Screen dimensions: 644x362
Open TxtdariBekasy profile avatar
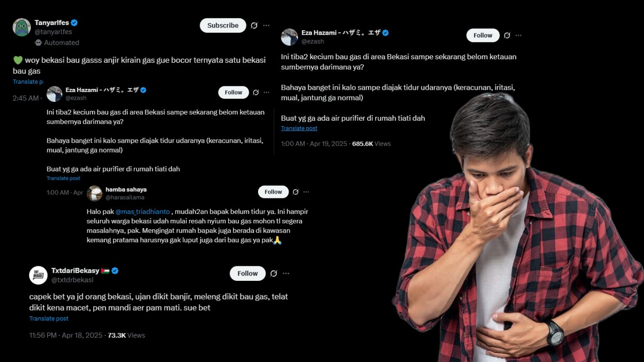point(38,275)
